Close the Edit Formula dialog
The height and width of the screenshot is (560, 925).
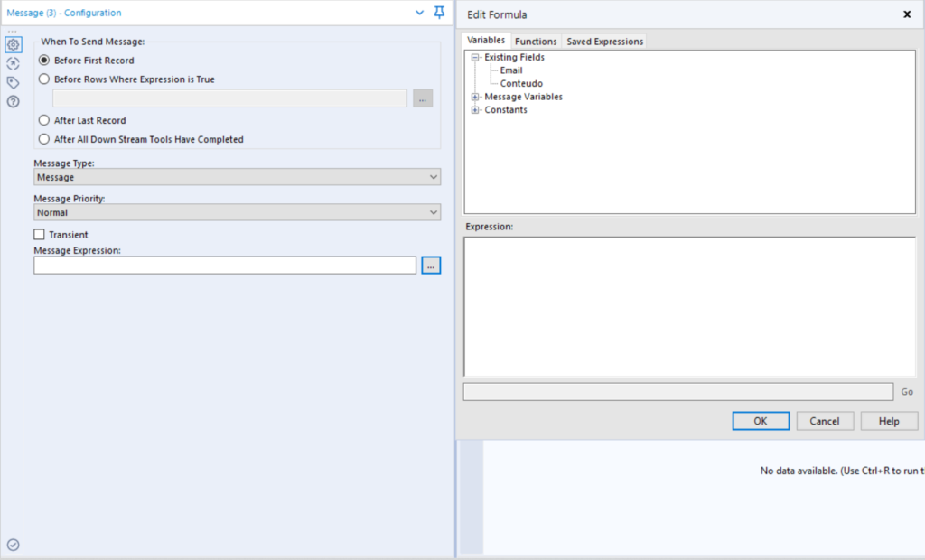[x=907, y=14]
